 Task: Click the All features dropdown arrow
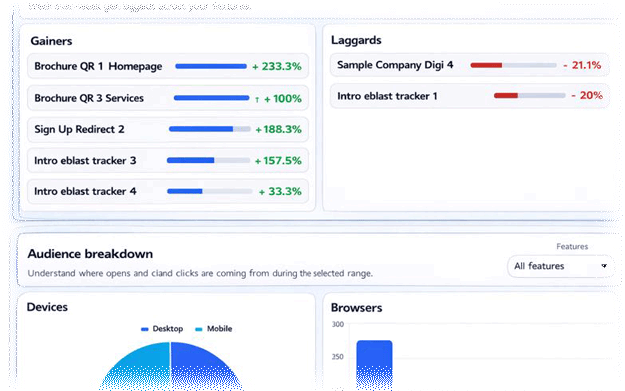(604, 266)
